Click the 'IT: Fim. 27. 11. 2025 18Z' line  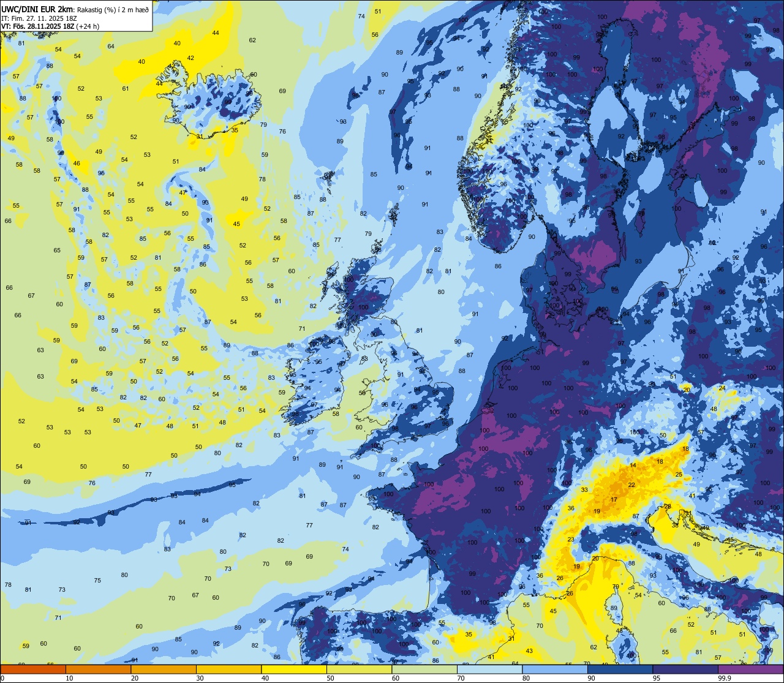[x=39, y=18]
